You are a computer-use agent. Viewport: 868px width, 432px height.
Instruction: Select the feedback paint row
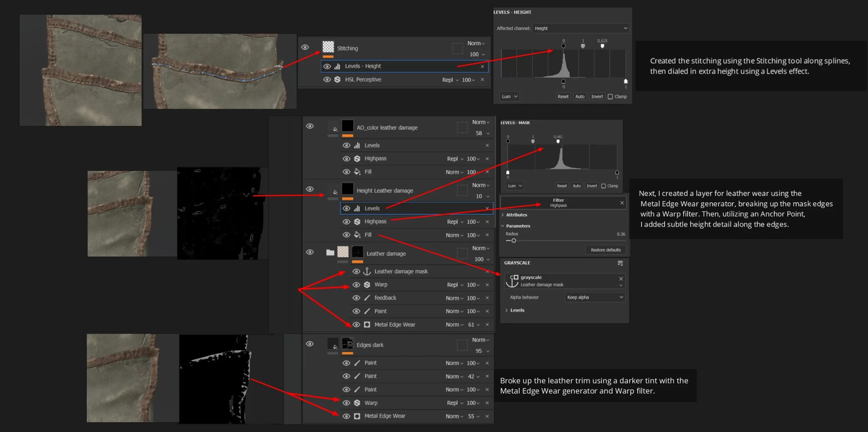click(x=421, y=298)
